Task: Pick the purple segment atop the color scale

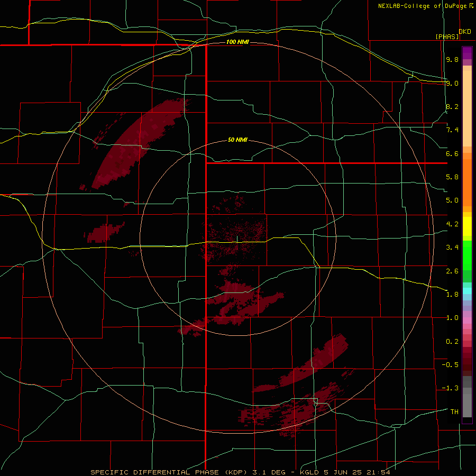Action: coord(467,53)
